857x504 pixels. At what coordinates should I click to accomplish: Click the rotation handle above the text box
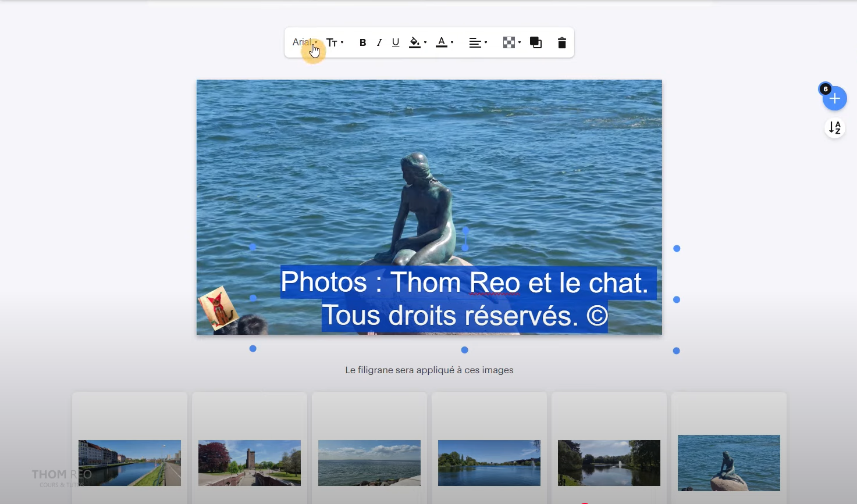click(465, 230)
